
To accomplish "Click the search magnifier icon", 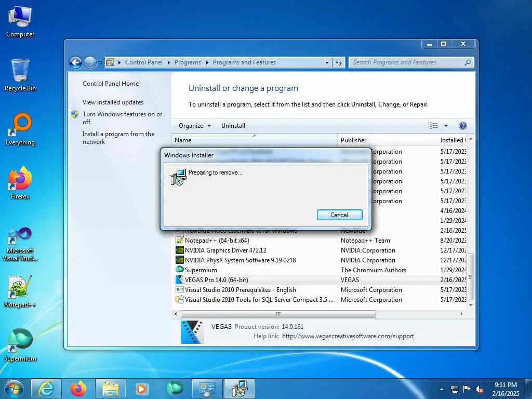I will [x=468, y=62].
